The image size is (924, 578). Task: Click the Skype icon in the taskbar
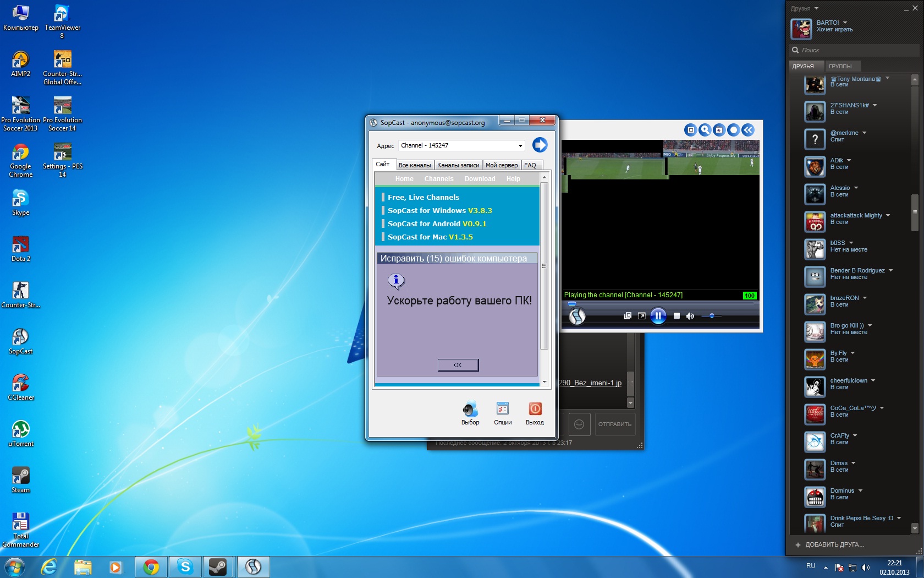[185, 567]
